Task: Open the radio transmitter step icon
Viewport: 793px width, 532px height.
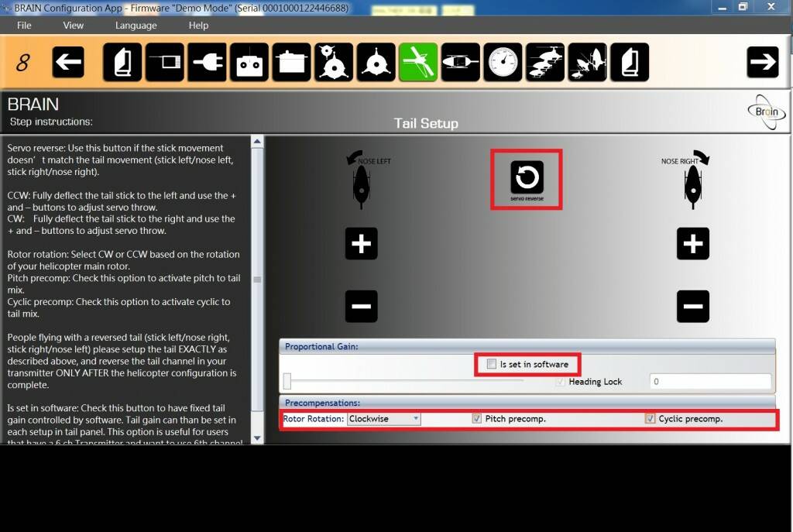Action: [x=249, y=62]
